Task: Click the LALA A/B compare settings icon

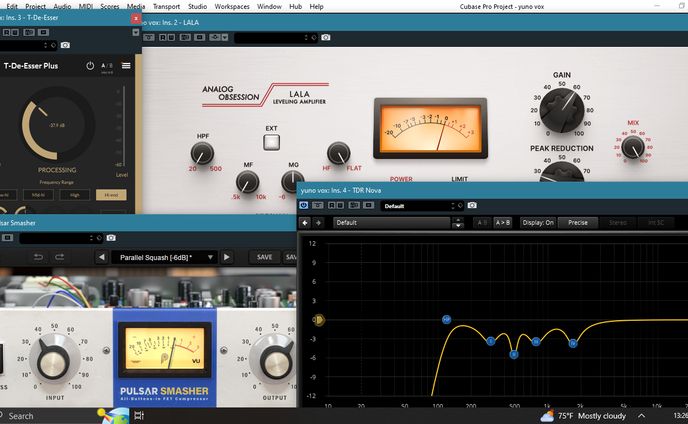Action: point(186,38)
